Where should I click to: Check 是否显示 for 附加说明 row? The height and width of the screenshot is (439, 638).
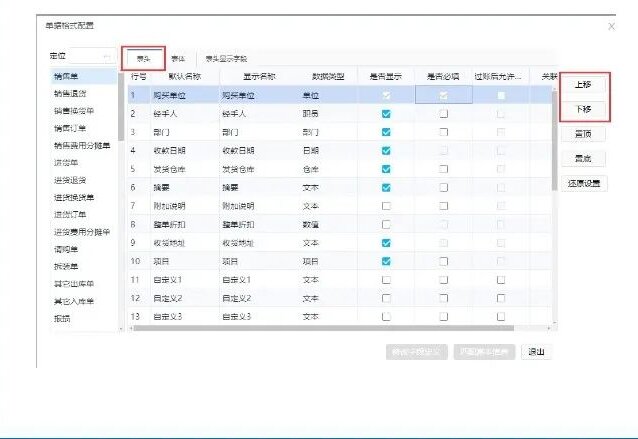[386, 205]
